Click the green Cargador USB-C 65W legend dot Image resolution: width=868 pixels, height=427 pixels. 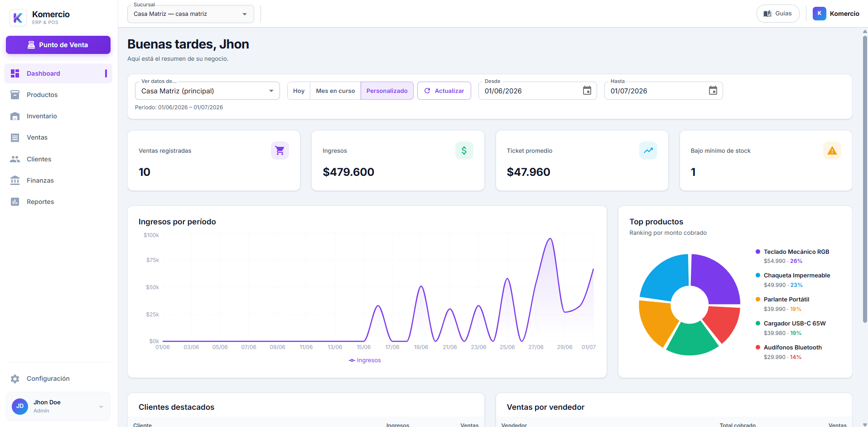tap(758, 323)
